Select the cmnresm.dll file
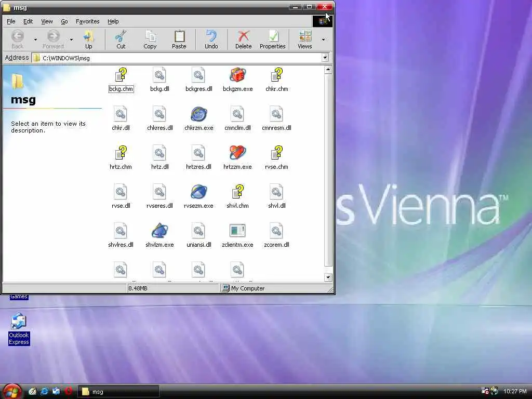532x399 pixels. point(276,119)
